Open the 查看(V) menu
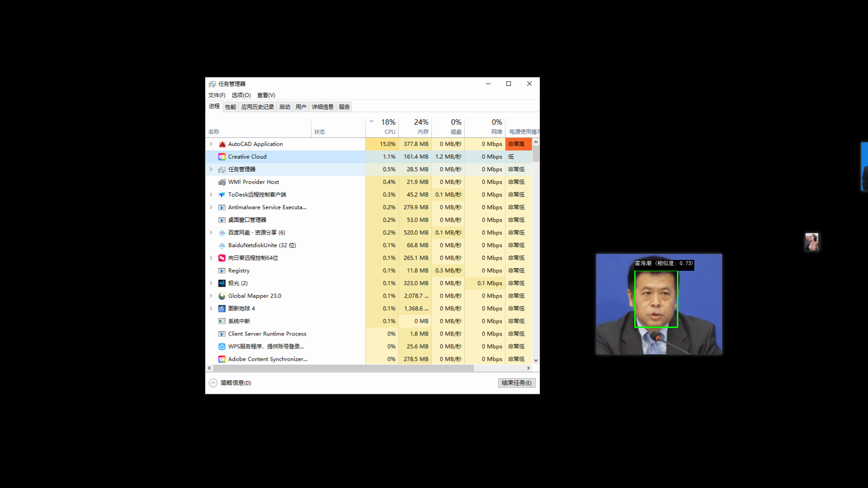The image size is (868, 488). tap(266, 95)
